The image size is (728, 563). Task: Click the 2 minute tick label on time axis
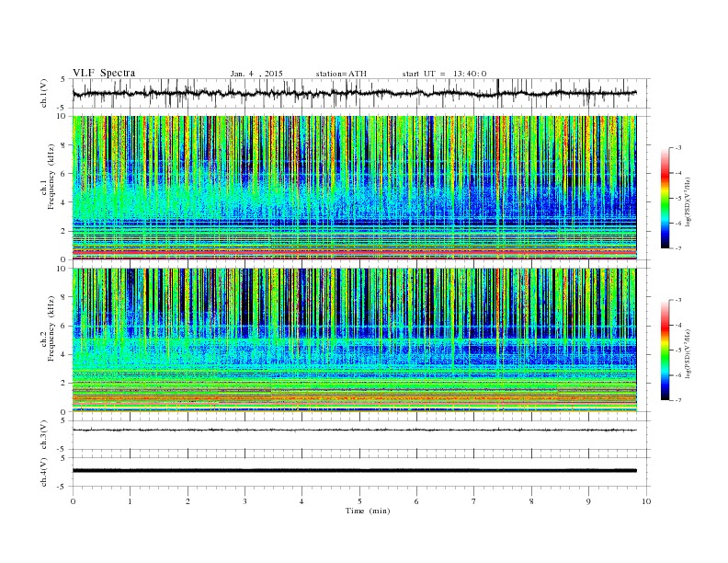188,501
